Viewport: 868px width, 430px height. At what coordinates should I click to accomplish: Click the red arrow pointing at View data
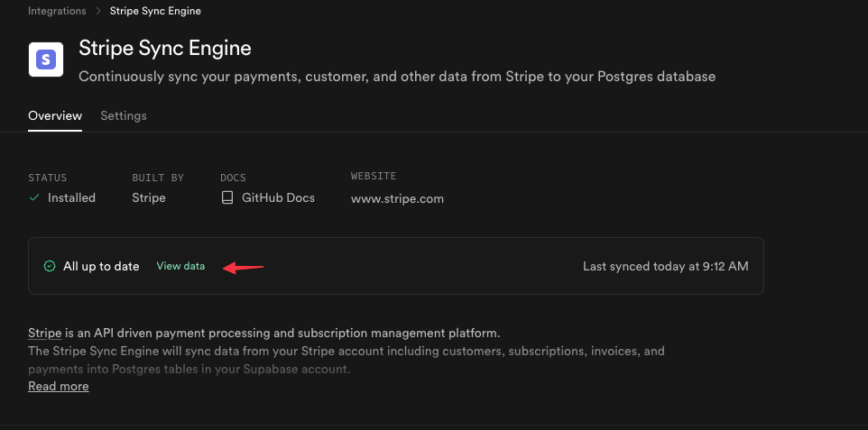[x=243, y=267]
